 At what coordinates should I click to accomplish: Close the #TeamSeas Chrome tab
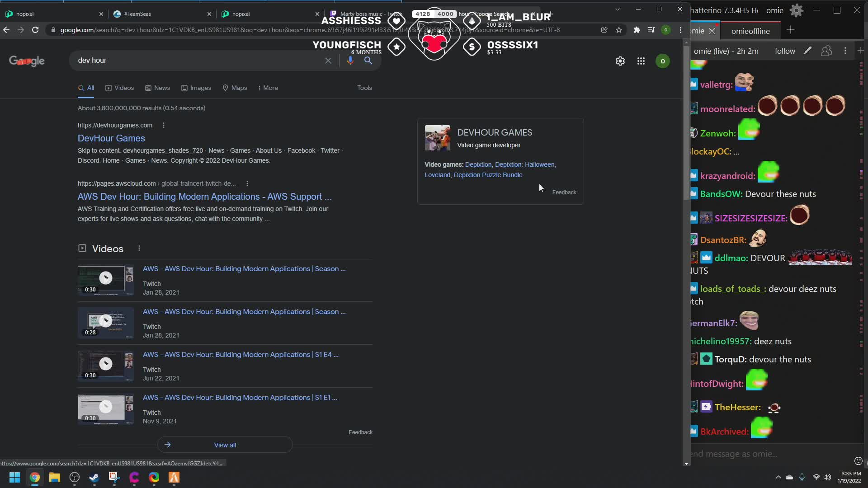coord(209,14)
